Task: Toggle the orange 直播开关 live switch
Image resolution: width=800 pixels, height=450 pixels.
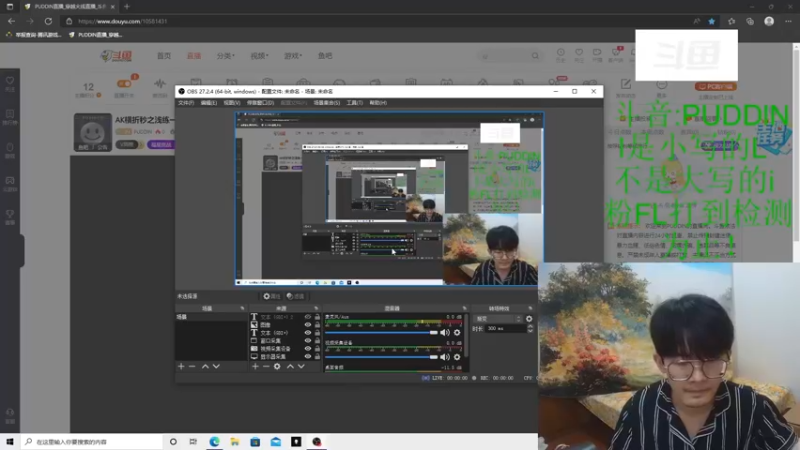Action: coord(124,84)
